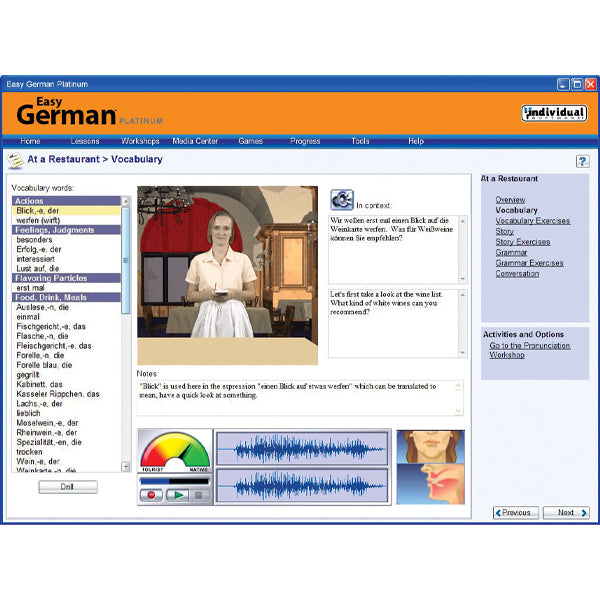Select vocabulary word 'Spezialität,-en, die'

[x=66, y=442]
